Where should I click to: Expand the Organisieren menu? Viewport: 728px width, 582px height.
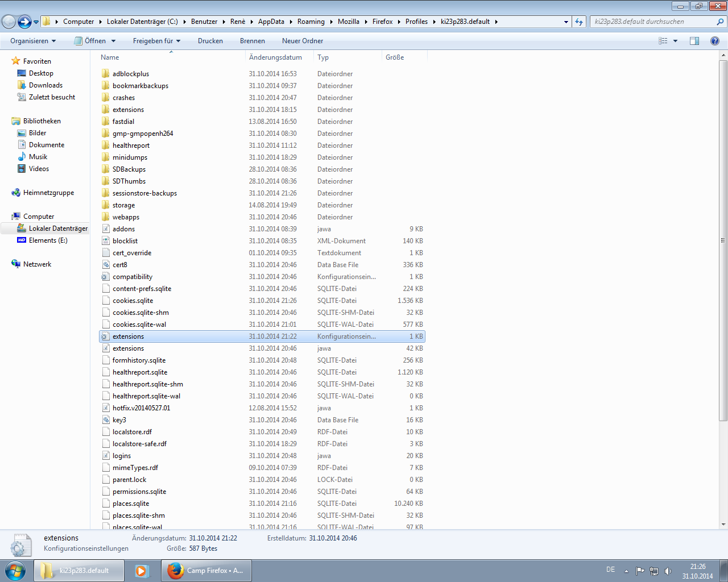coord(33,41)
